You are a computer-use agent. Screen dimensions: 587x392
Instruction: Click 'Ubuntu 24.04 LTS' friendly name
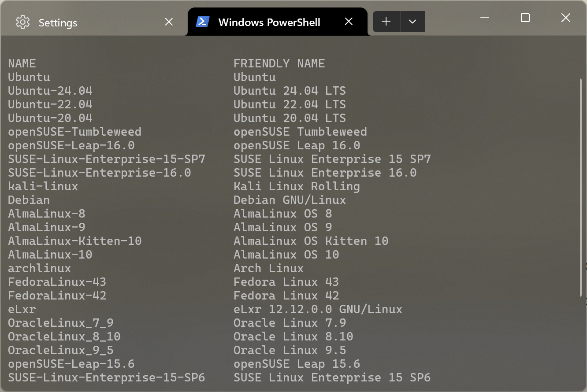[x=290, y=91]
